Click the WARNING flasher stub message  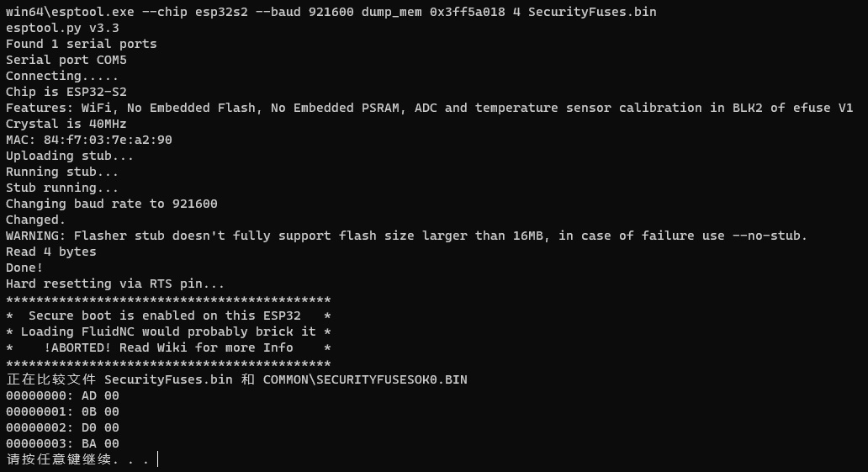(x=406, y=236)
